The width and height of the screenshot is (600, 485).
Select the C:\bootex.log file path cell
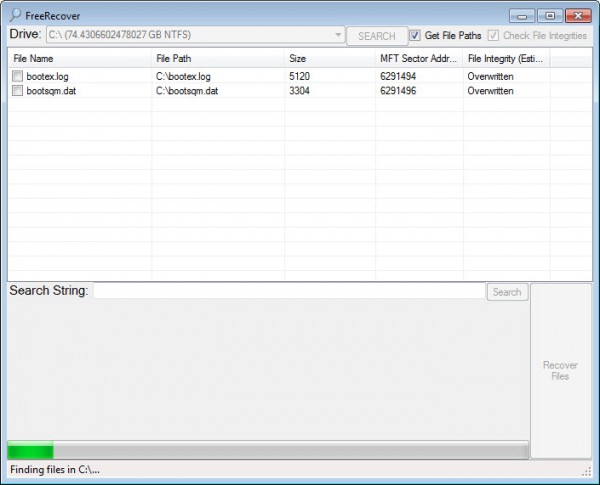pos(184,76)
